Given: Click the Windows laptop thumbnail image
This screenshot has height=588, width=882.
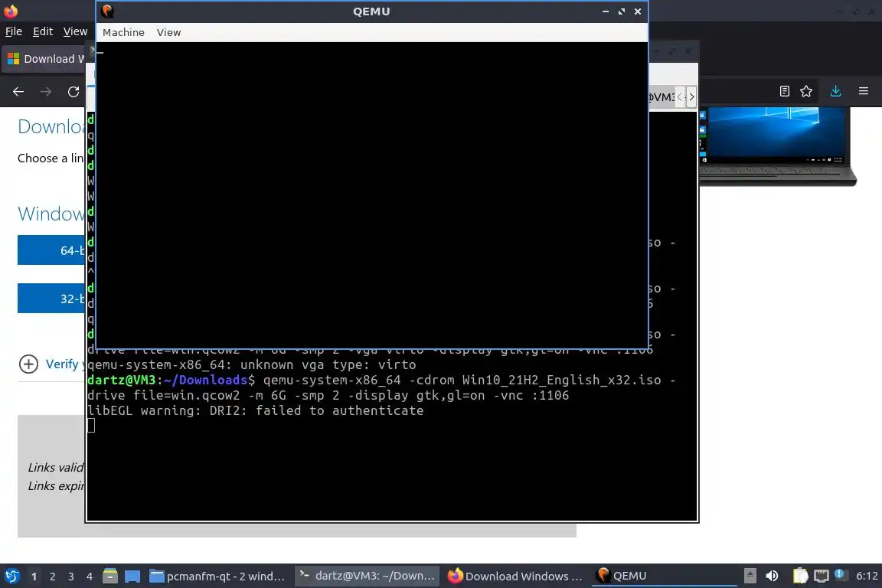Looking at the screenshot, I should [x=777, y=146].
